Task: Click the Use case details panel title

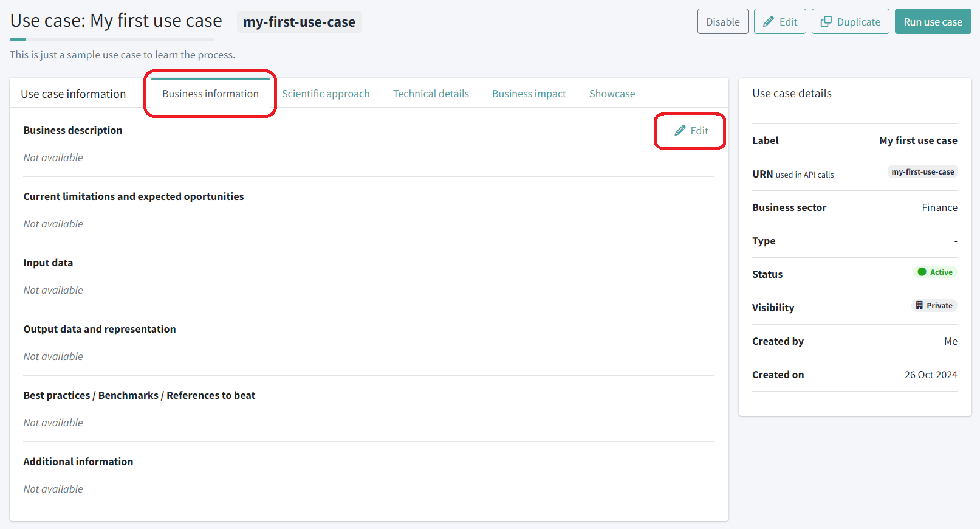Action: 792,94
